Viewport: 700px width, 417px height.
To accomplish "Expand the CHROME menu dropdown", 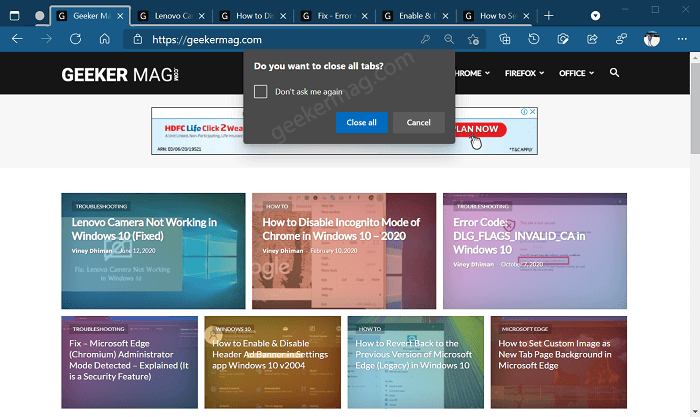I will point(472,73).
